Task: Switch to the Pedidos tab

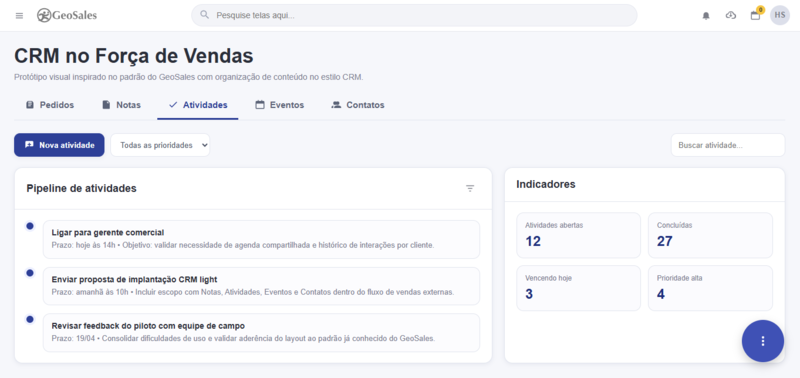Action: coord(50,105)
